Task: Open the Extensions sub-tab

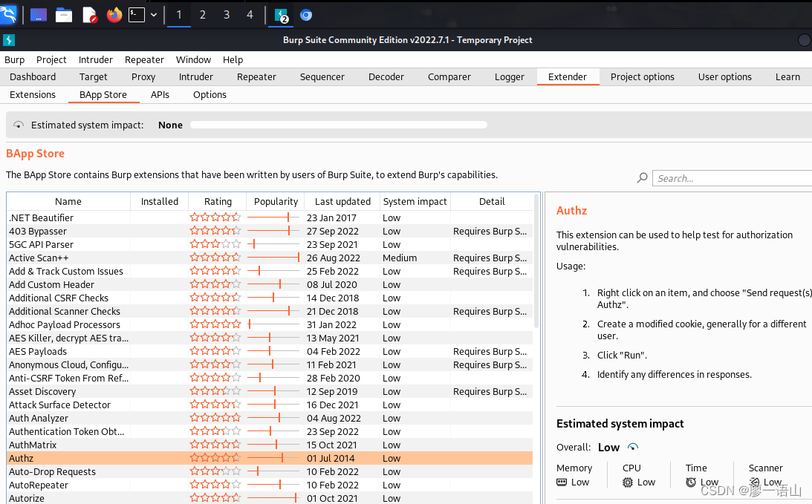Action: click(33, 95)
